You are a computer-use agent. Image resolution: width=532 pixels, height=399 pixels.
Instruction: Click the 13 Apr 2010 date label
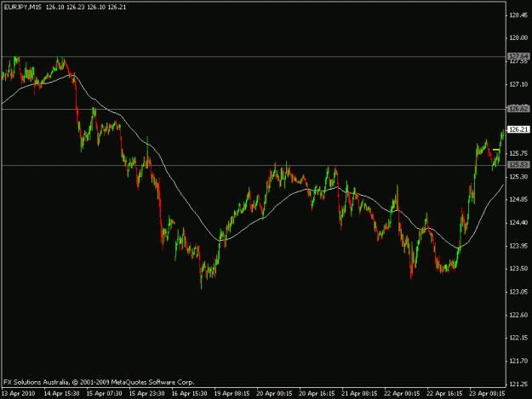(x=19, y=394)
